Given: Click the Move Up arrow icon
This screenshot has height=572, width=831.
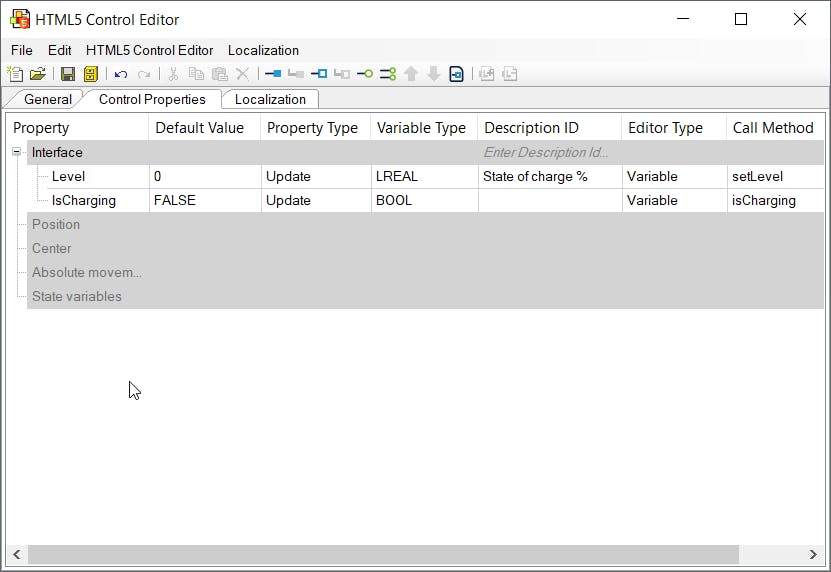Looking at the screenshot, I should pyautogui.click(x=411, y=74).
